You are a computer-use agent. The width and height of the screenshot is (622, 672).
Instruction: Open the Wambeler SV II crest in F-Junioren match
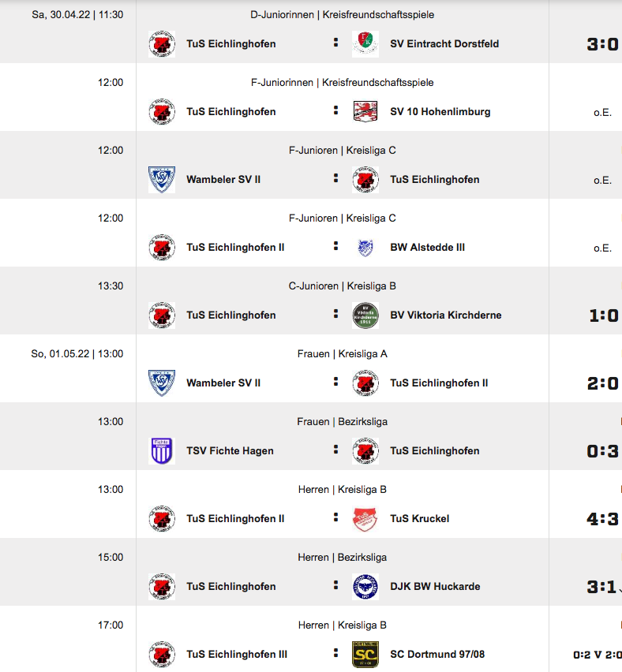[162, 180]
